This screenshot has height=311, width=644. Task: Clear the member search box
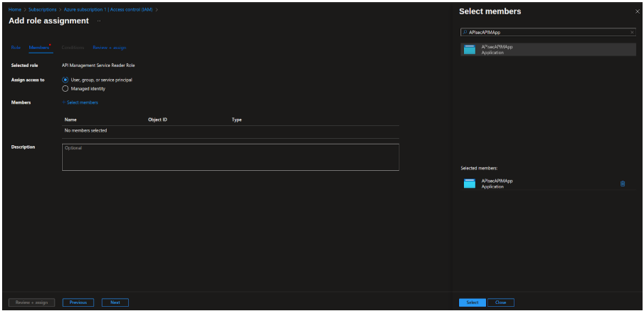tap(632, 32)
